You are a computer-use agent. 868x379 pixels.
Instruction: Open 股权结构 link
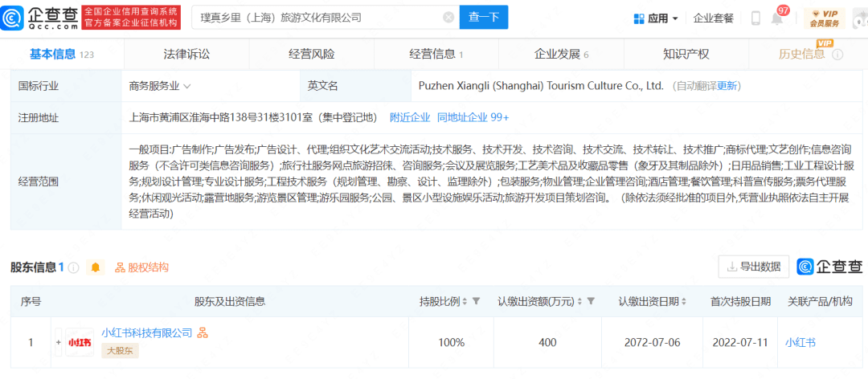141,268
